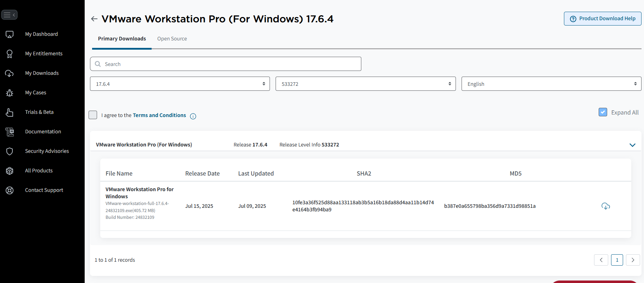Click the Release Date column header
Screen dimensions: 644x283
[x=202, y=173]
